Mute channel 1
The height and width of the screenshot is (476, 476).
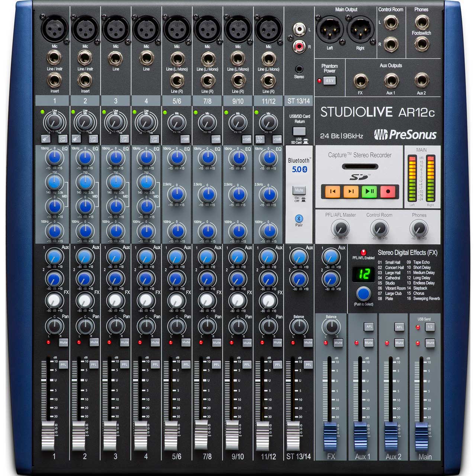click(x=64, y=342)
